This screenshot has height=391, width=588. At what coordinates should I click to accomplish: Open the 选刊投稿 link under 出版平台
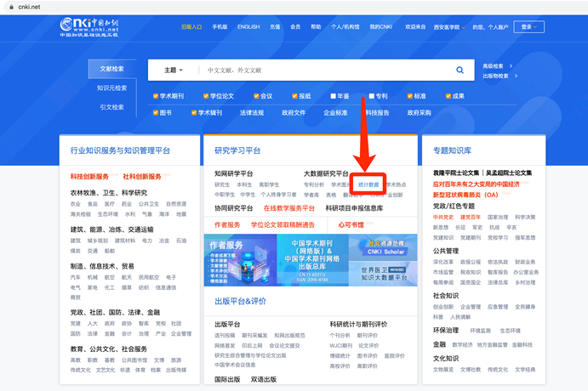225,336
